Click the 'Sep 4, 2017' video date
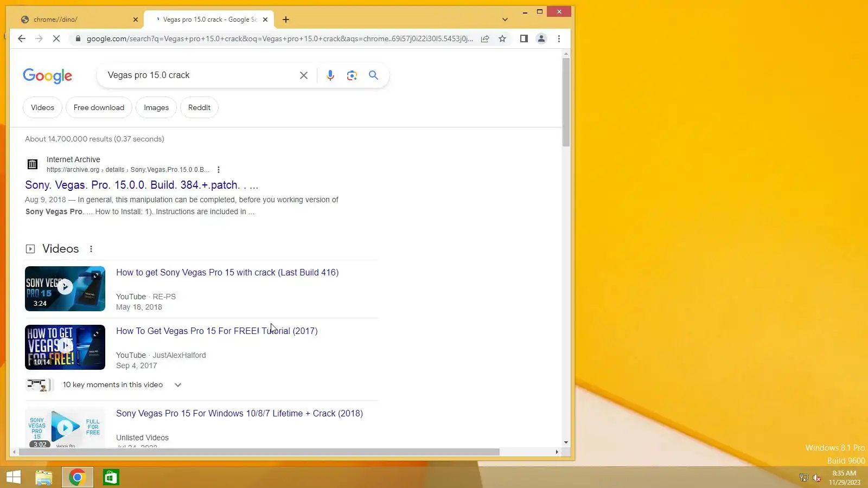Image resolution: width=868 pixels, height=488 pixels. (136, 365)
